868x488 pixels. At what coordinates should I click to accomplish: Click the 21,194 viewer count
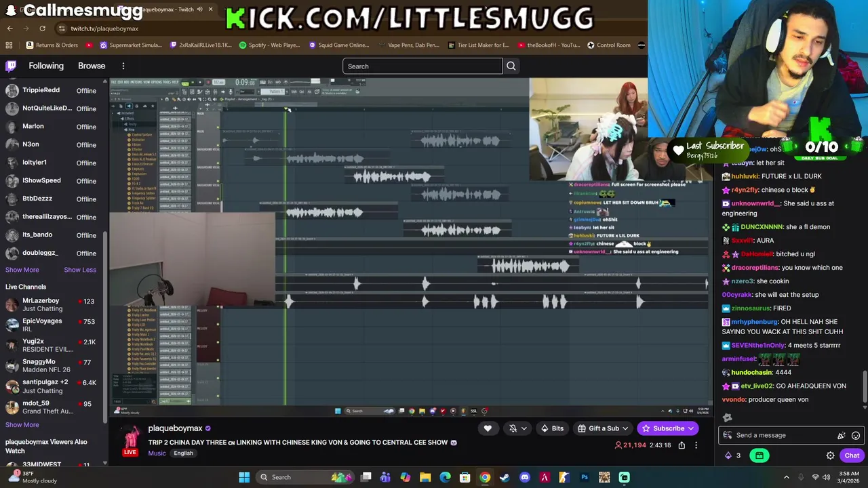(630, 445)
